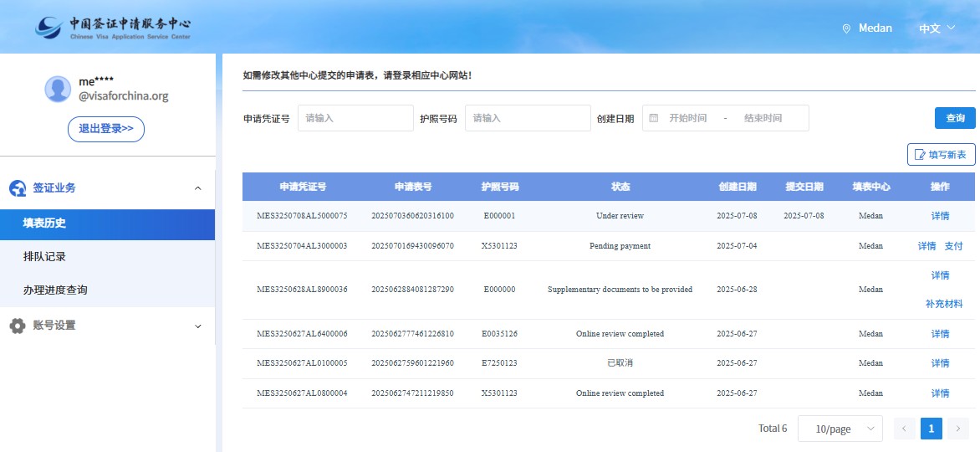Click the Chinese Visa Application Service Center logo

coord(113,27)
